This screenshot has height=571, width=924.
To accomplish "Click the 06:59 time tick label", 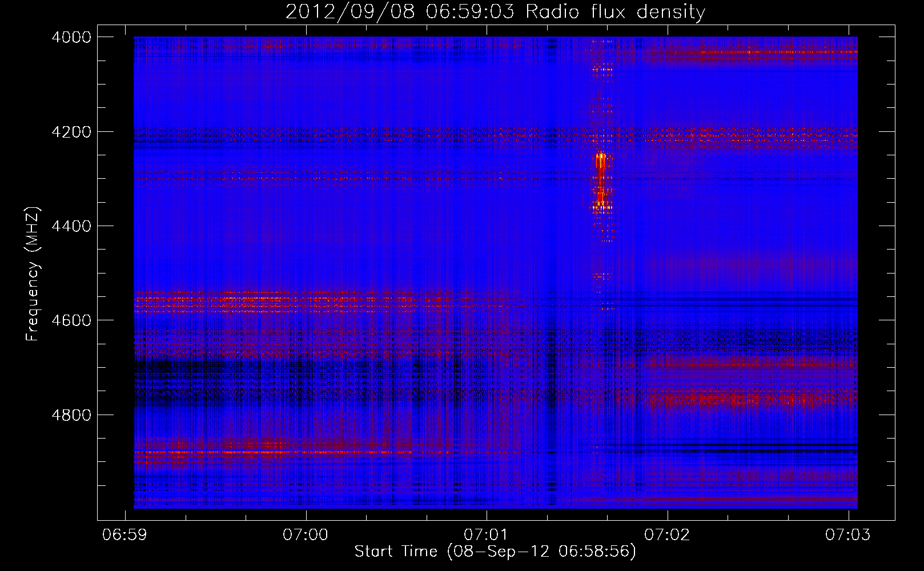I will coord(124,534).
